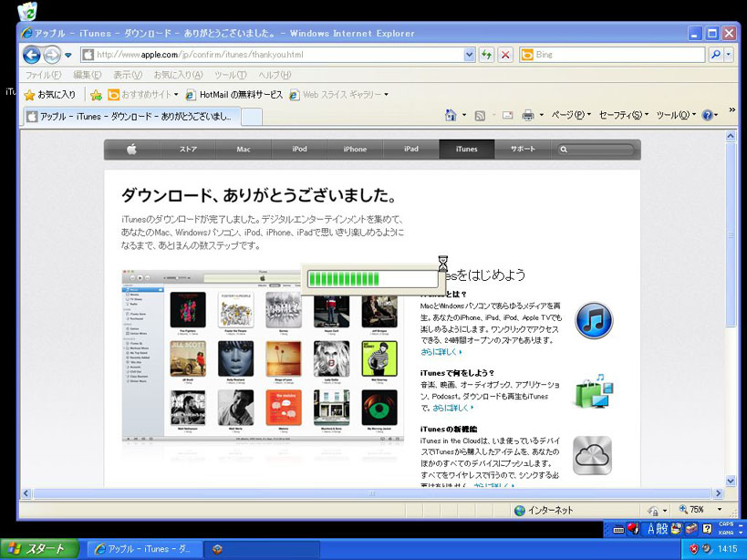
Task: Select the アップル - iTunes browser tab
Action: [x=131, y=116]
